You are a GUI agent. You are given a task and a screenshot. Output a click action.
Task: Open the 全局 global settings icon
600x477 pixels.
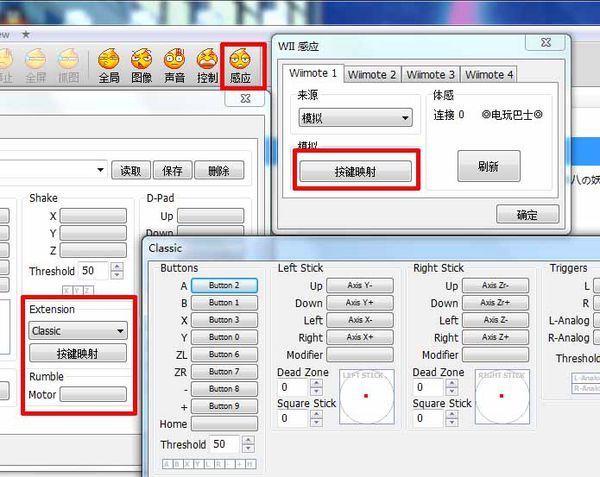point(109,66)
